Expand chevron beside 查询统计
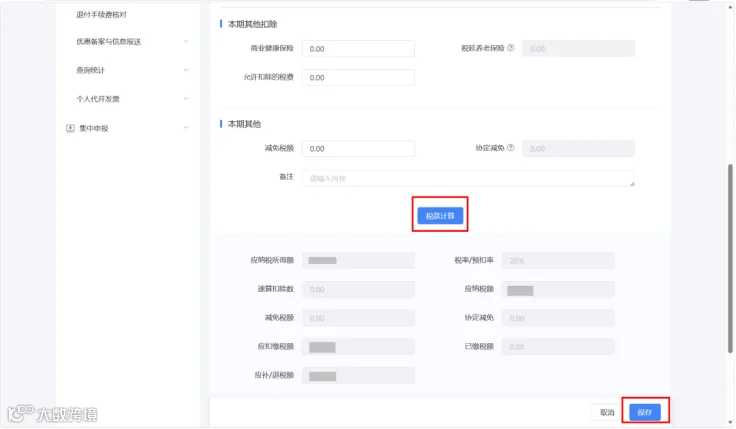Viewport: 736px width, 429px height. (186, 70)
